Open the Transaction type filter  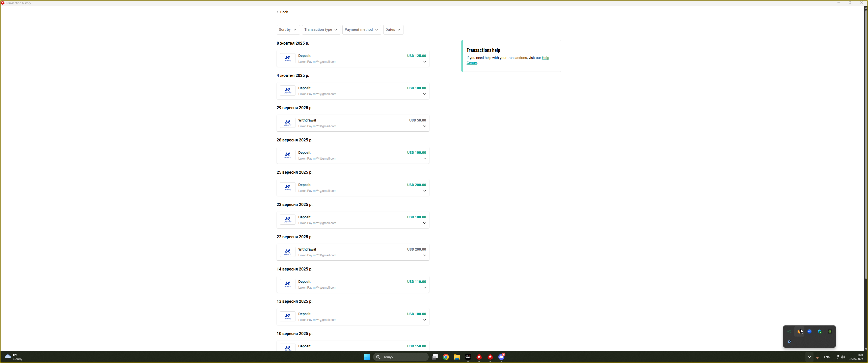(321, 30)
